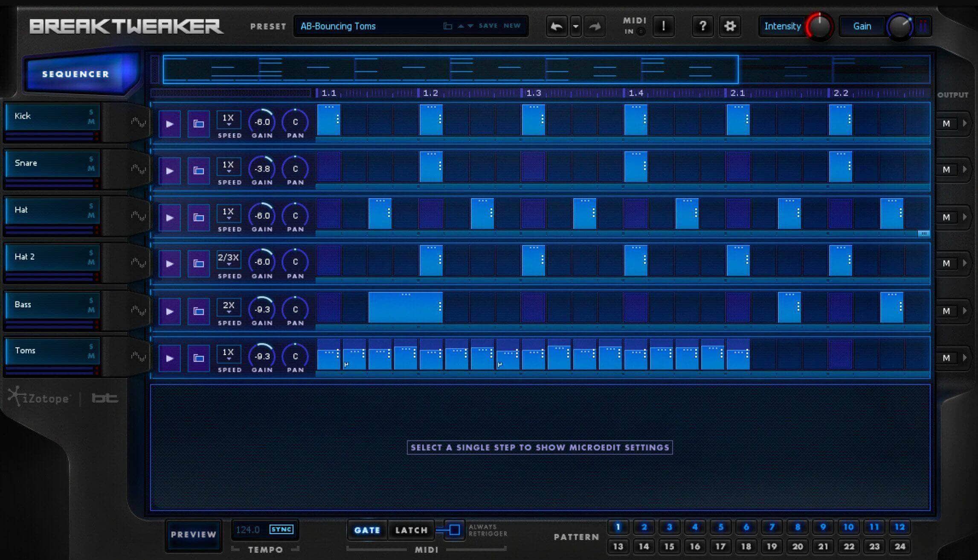
Task: Open sample browser for Bass track
Action: [x=198, y=312]
